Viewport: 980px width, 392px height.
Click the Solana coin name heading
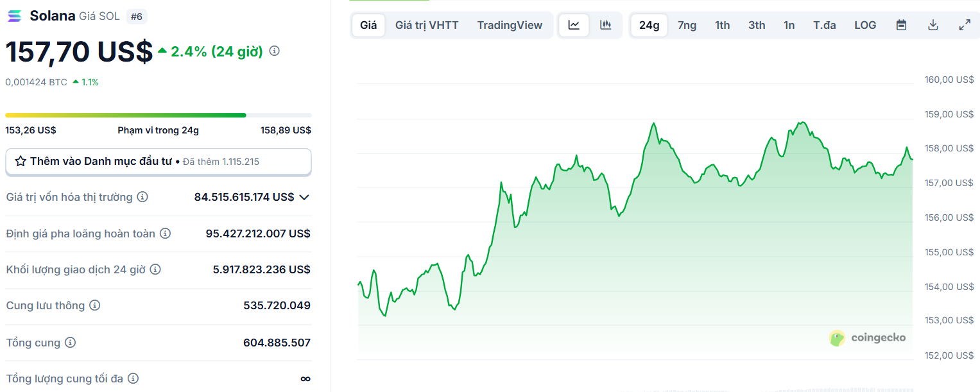pyautogui.click(x=53, y=16)
